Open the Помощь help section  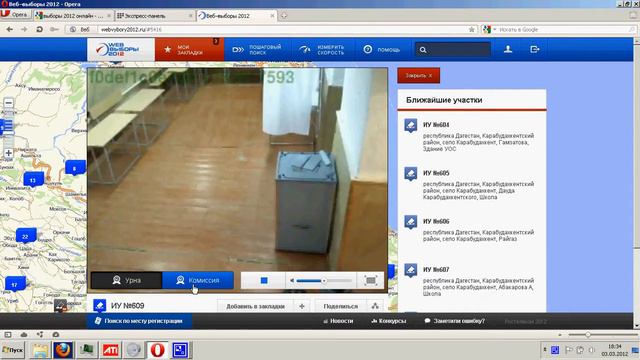382,49
